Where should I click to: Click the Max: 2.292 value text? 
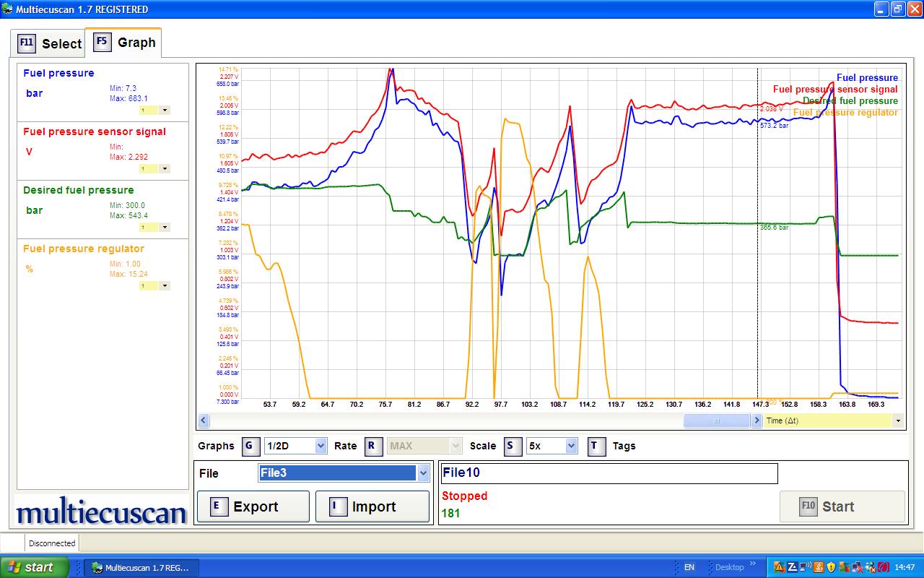128,157
